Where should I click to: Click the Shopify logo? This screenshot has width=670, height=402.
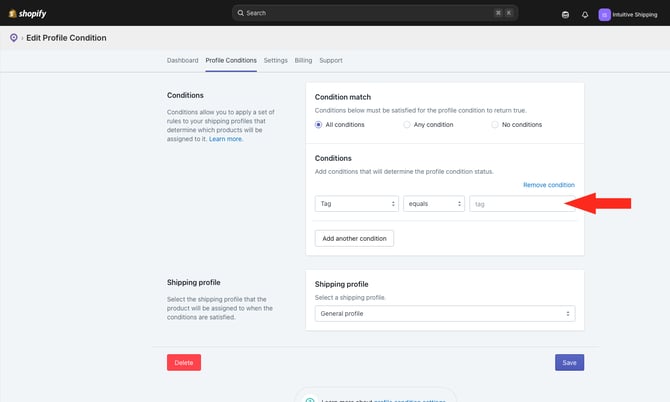click(27, 13)
